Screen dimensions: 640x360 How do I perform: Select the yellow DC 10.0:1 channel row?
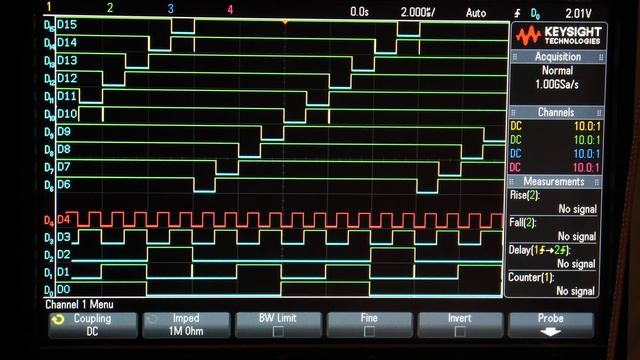[555, 126]
